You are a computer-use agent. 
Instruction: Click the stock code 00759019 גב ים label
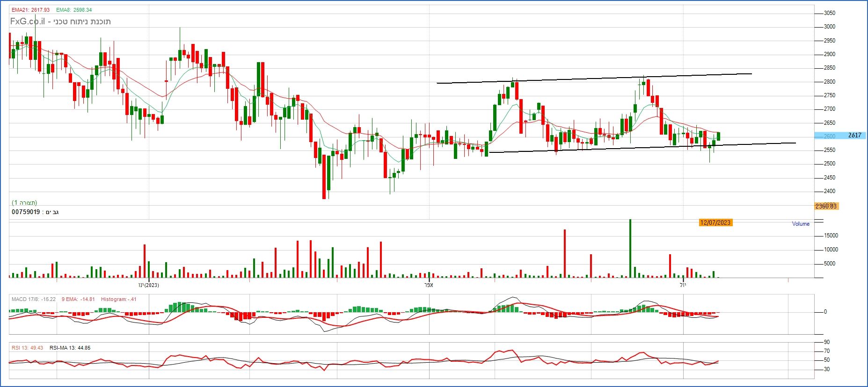pos(35,212)
